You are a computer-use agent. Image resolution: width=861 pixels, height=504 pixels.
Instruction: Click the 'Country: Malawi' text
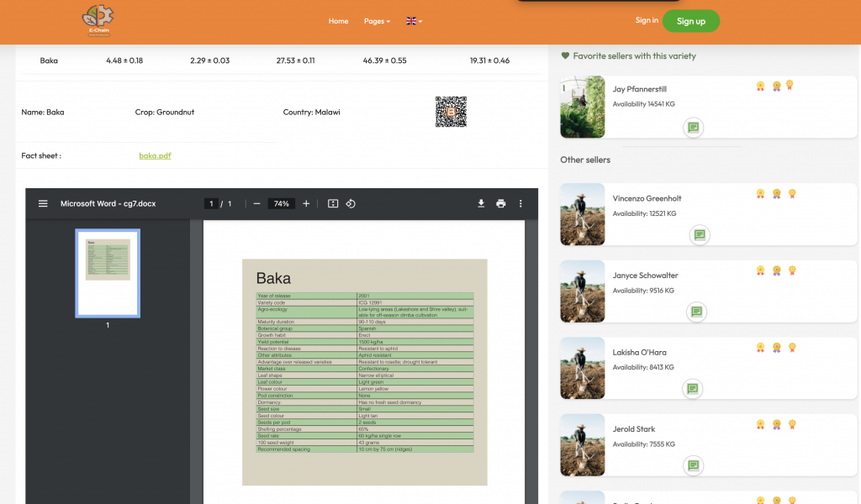pyautogui.click(x=311, y=112)
